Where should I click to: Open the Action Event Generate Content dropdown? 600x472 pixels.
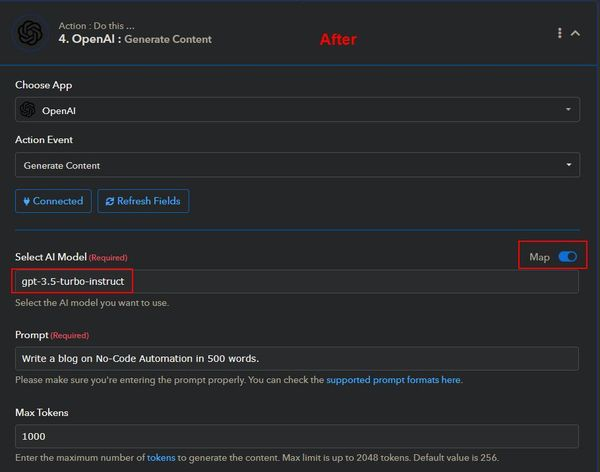(297, 165)
